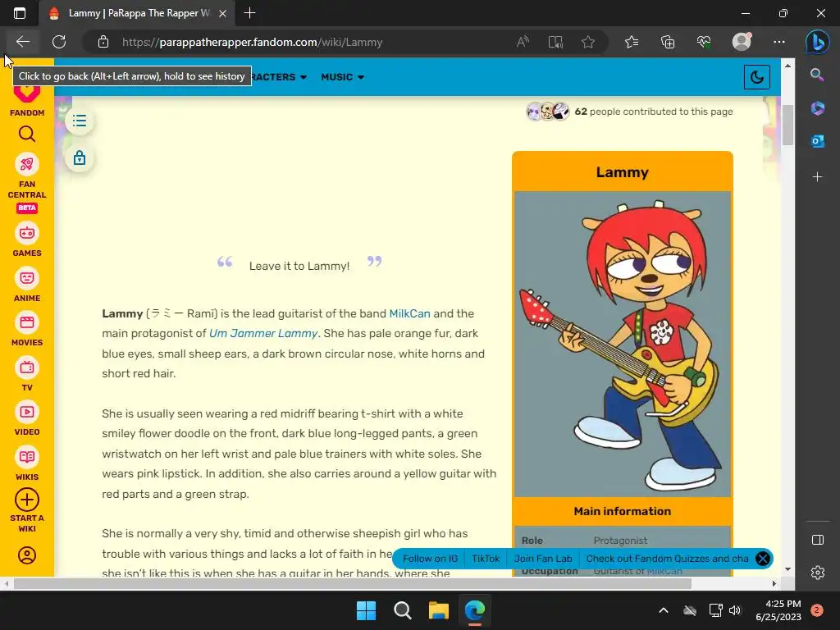This screenshot has height=630, width=840.
Task: Open the Video section icon
Action: pos(27,412)
